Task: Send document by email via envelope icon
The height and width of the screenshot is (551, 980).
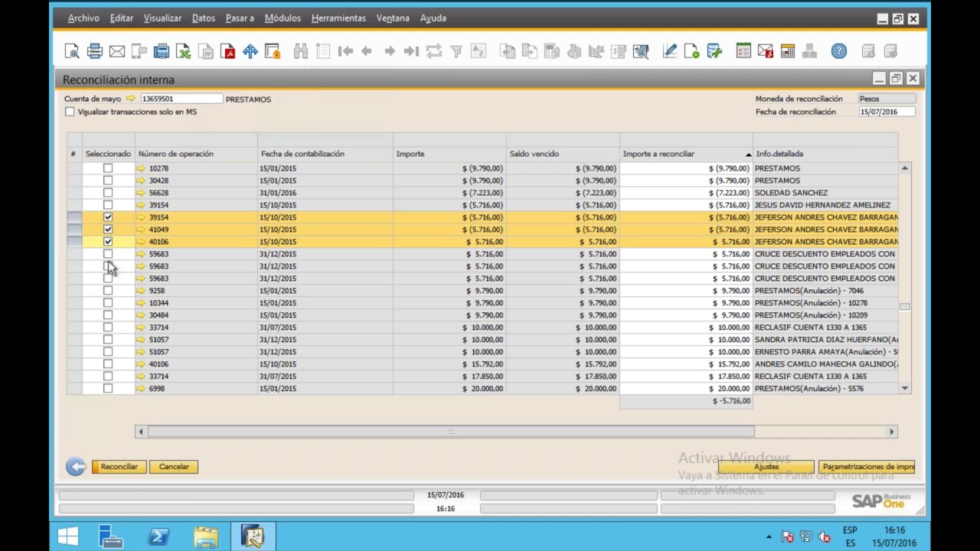Action: [116, 51]
